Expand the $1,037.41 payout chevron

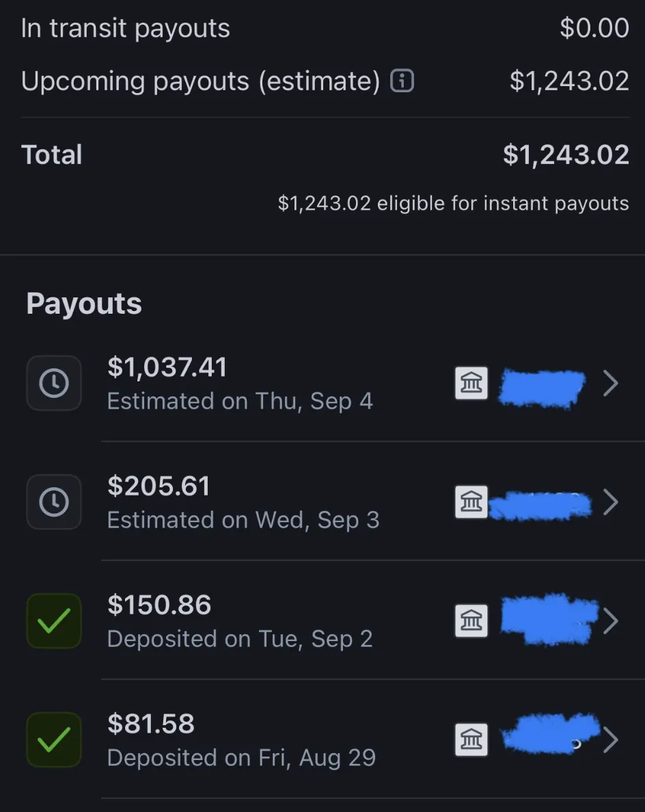point(611,383)
